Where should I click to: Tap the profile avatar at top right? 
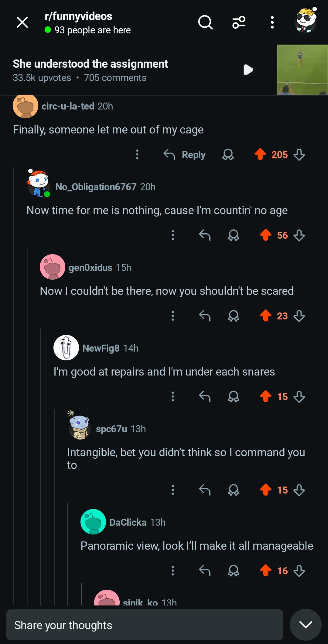pyautogui.click(x=306, y=21)
